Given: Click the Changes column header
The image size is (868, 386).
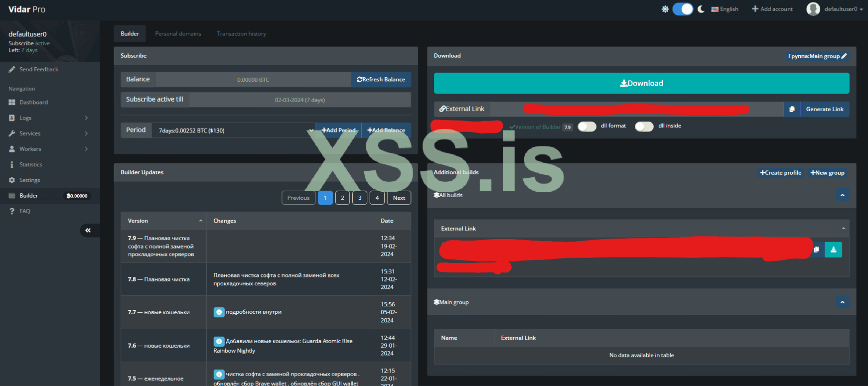Looking at the screenshot, I should pos(290,221).
